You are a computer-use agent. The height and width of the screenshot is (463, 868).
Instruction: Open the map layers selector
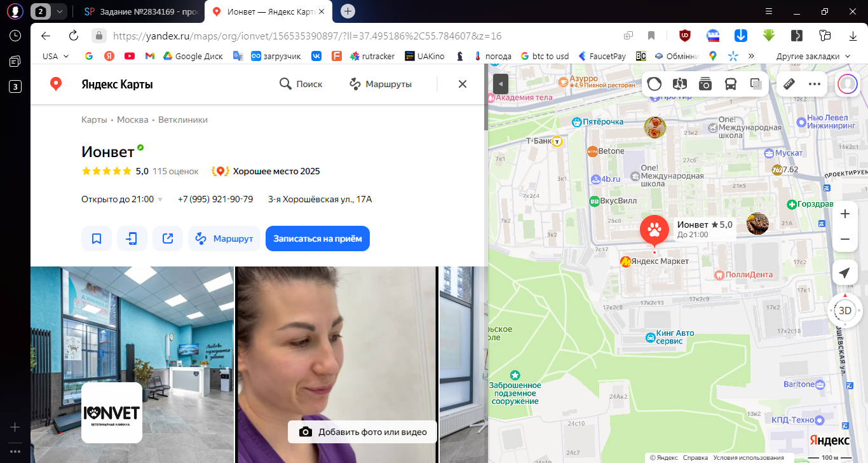coord(756,84)
